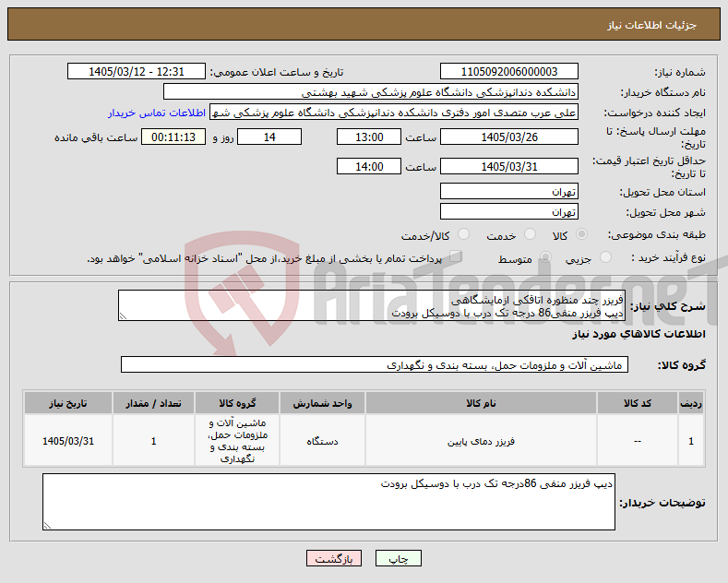Click the goods group cell in table row 1
This screenshot has width=728, height=583.
point(237,441)
